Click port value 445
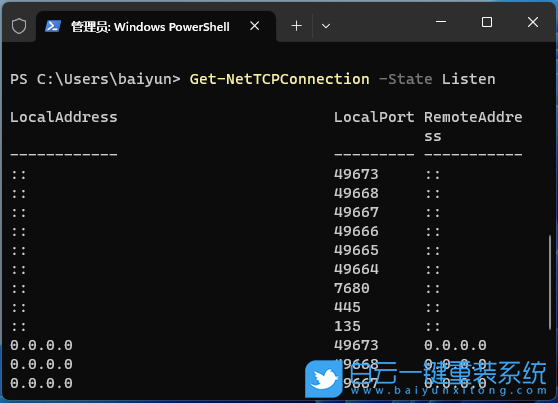 [x=347, y=307]
